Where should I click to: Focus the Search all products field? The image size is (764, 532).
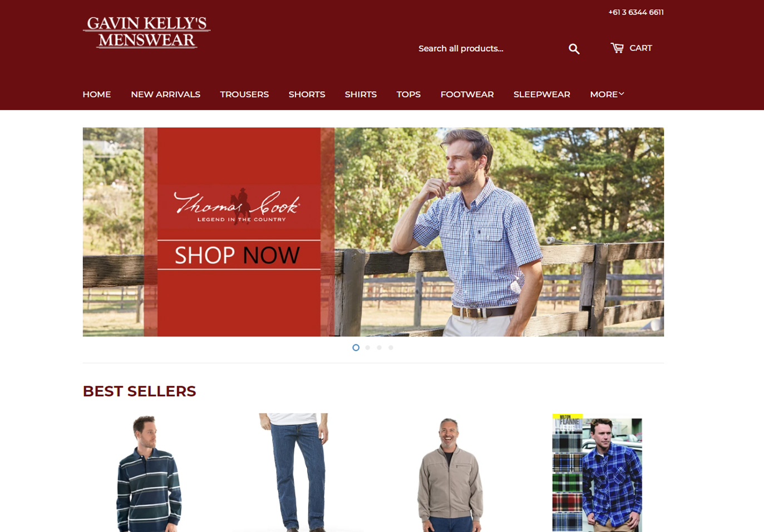click(x=490, y=48)
